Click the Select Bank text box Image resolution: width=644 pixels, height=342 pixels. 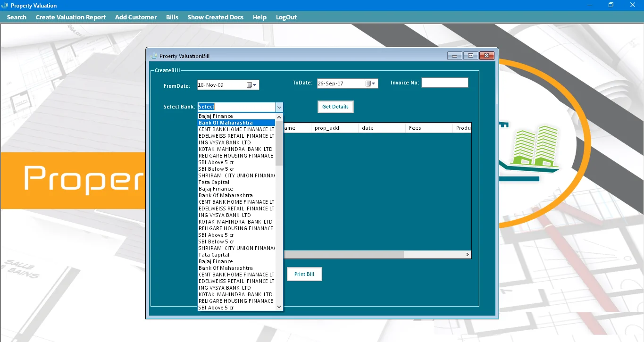click(x=236, y=107)
